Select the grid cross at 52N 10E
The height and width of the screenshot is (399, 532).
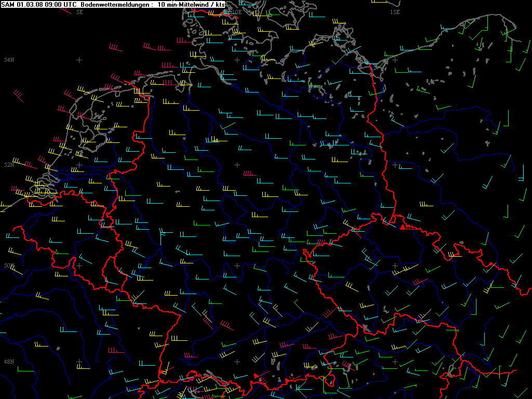(x=237, y=165)
